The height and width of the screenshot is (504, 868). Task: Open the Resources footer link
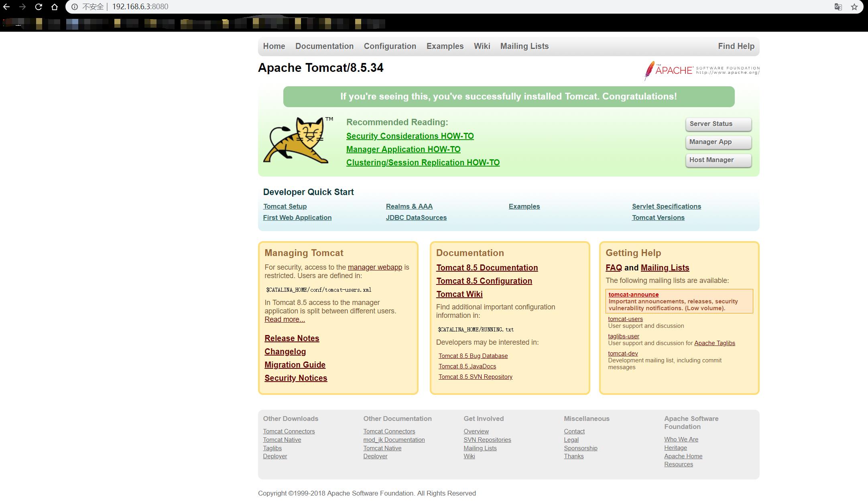coord(679,464)
